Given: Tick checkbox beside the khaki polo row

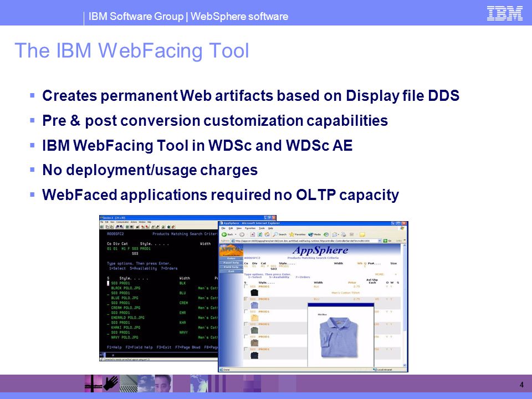Looking at the screenshot, I should [x=245, y=336].
